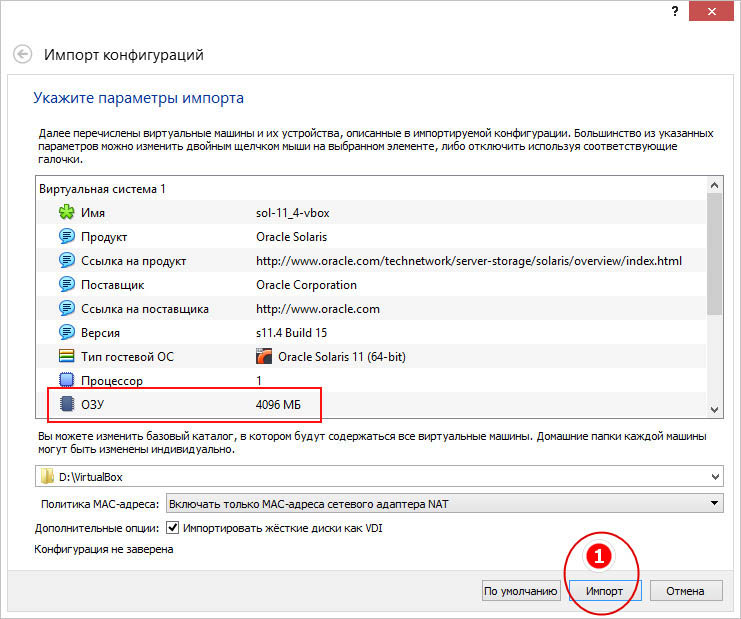Select the 4096 МБ memory value
This screenshot has height=619, width=741.
278,404
